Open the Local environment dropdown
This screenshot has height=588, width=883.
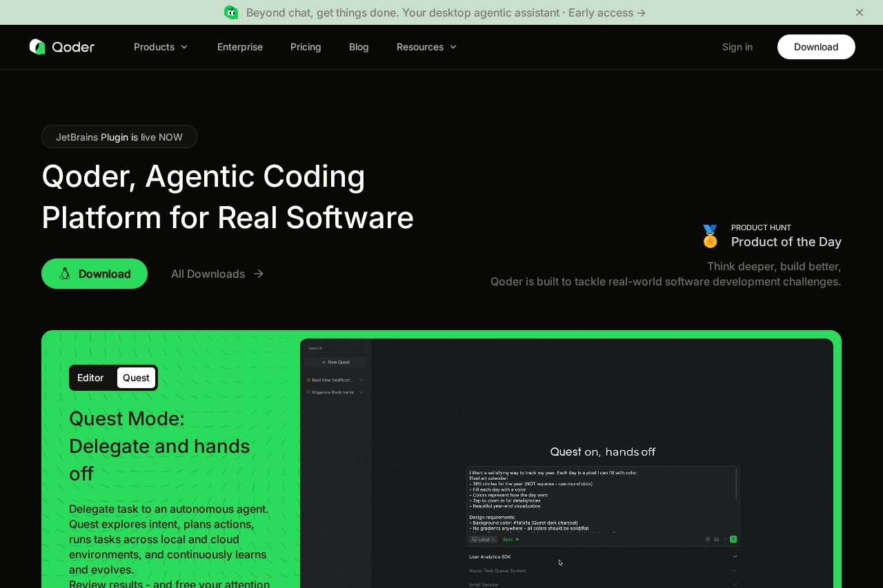click(483, 539)
